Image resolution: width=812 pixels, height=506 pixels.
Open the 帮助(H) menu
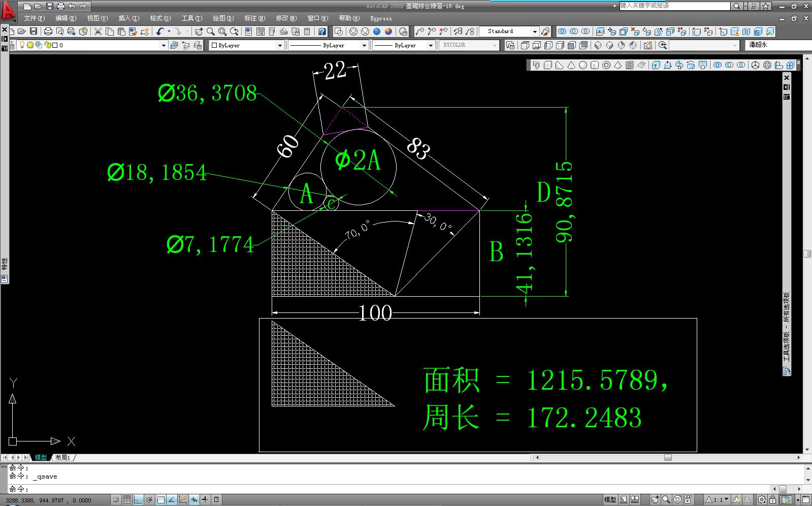click(x=349, y=18)
